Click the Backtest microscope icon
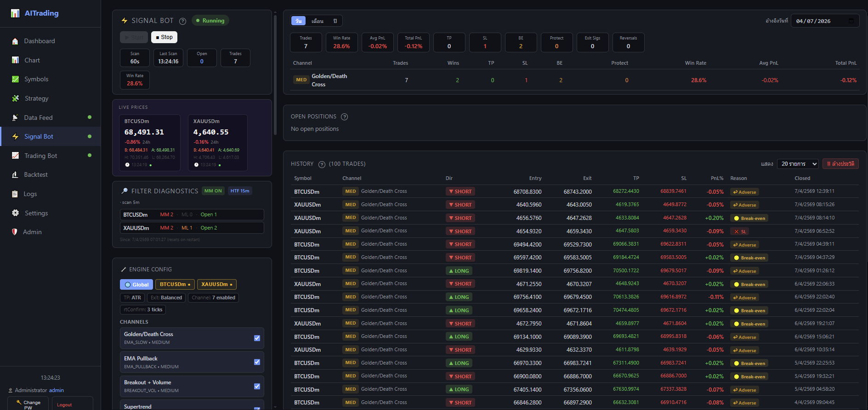This screenshot has height=410, width=868. (x=15, y=175)
